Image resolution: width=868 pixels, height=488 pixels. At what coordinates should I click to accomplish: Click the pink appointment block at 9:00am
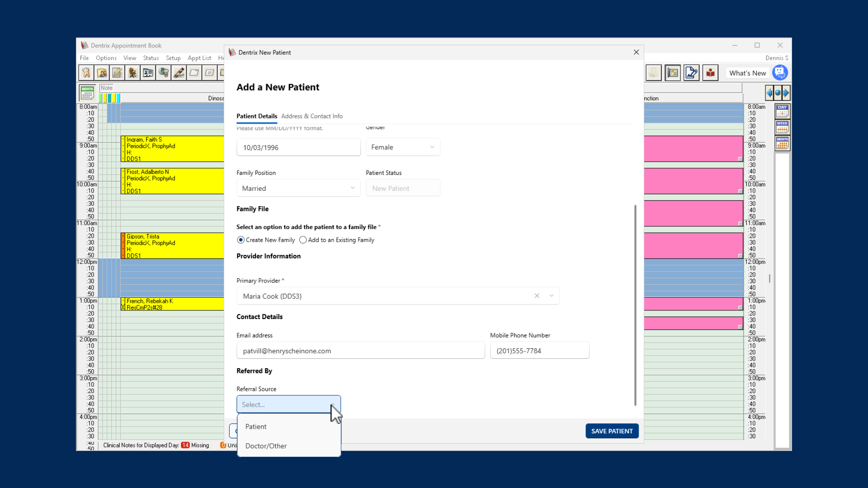pyautogui.click(x=693, y=149)
